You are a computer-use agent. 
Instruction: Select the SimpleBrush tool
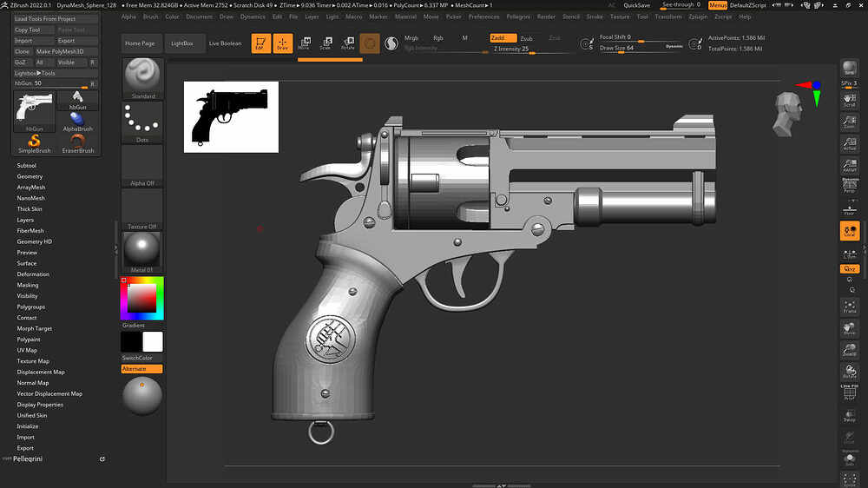(35, 144)
